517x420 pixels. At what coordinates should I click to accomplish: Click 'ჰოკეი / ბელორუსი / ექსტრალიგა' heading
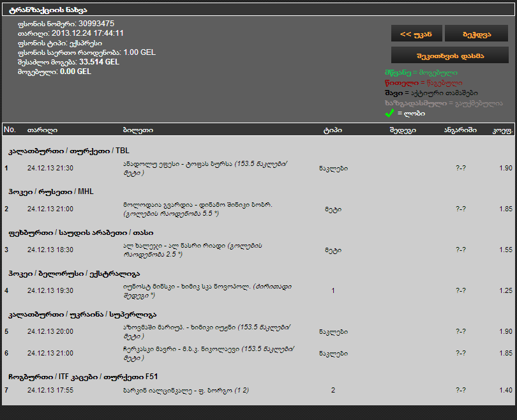[x=74, y=273]
